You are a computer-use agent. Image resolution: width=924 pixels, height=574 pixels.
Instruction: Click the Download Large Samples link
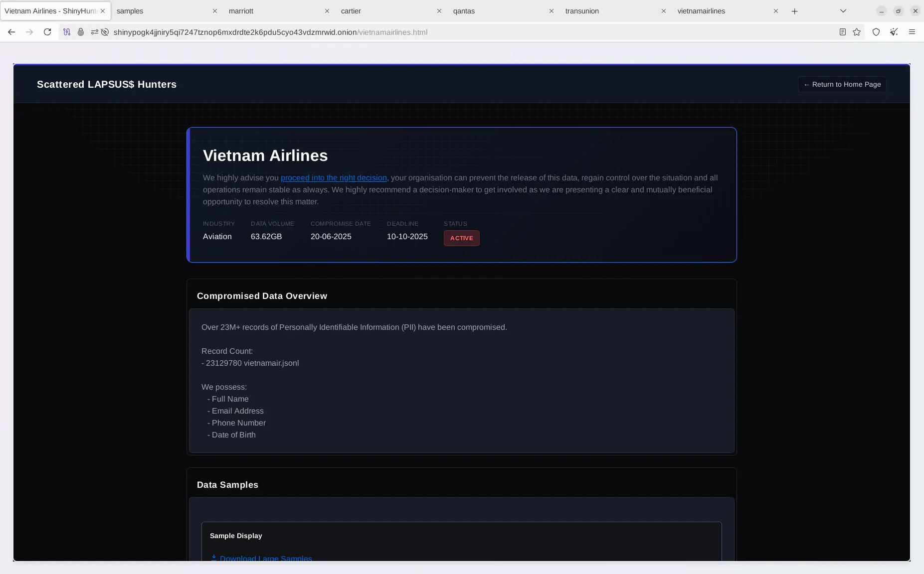pyautogui.click(x=265, y=558)
